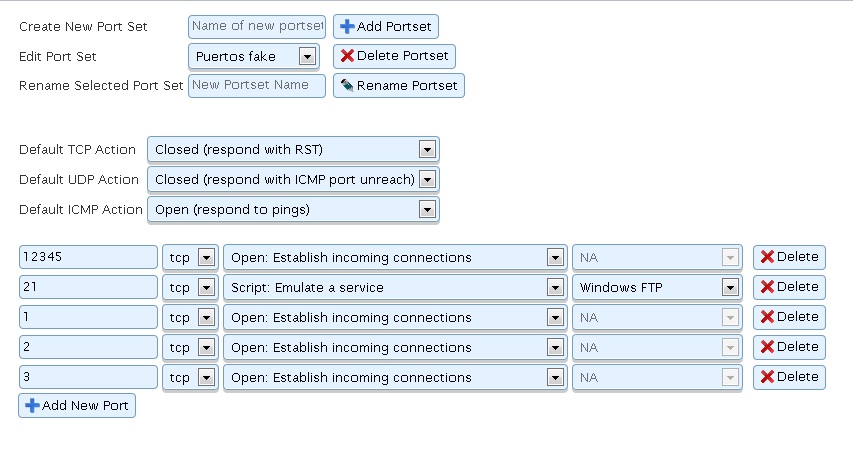Click the plus icon on Add New Port

coord(32,406)
